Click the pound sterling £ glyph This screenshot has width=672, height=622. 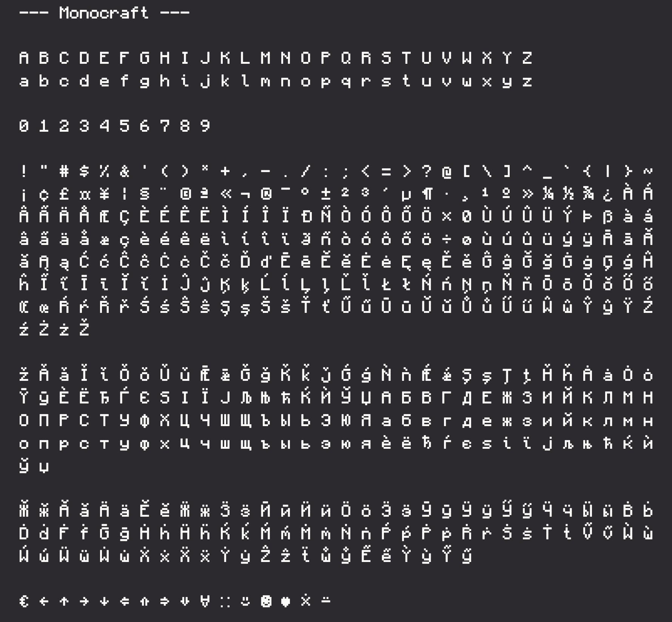tap(64, 194)
